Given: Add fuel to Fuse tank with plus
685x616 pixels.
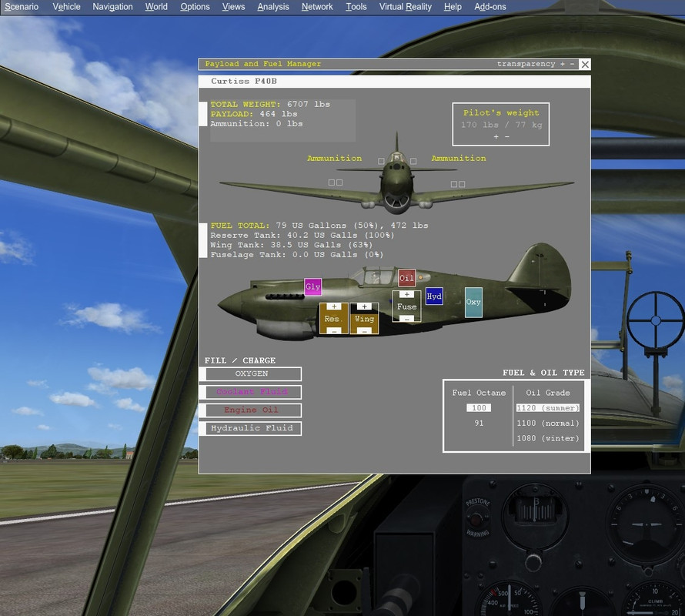Looking at the screenshot, I should click(x=406, y=294).
